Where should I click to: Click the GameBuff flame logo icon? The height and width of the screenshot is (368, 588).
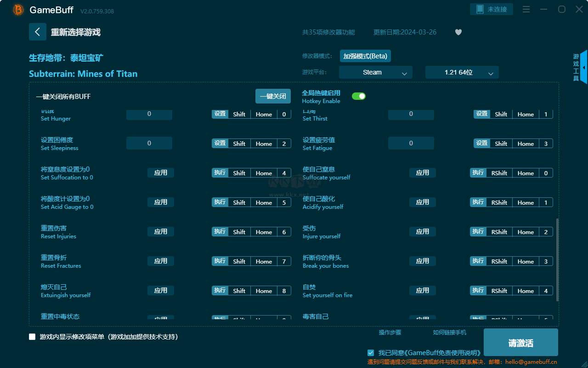pos(18,10)
